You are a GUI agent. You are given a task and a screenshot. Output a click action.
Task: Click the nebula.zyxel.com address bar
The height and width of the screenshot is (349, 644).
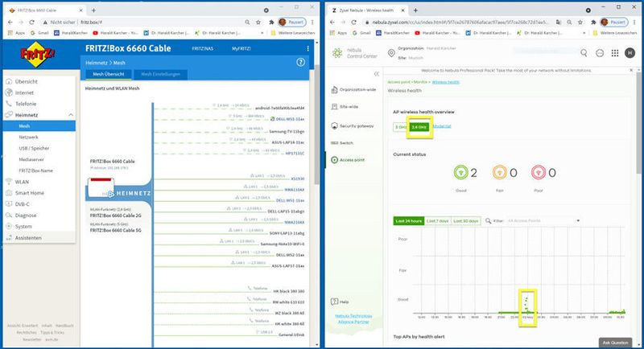pyautogui.click(x=460, y=23)
